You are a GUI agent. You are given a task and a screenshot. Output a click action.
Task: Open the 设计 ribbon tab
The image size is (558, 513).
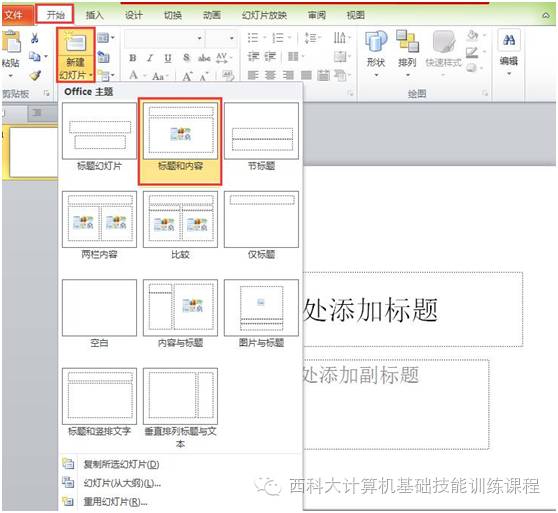tap(133, 15)
